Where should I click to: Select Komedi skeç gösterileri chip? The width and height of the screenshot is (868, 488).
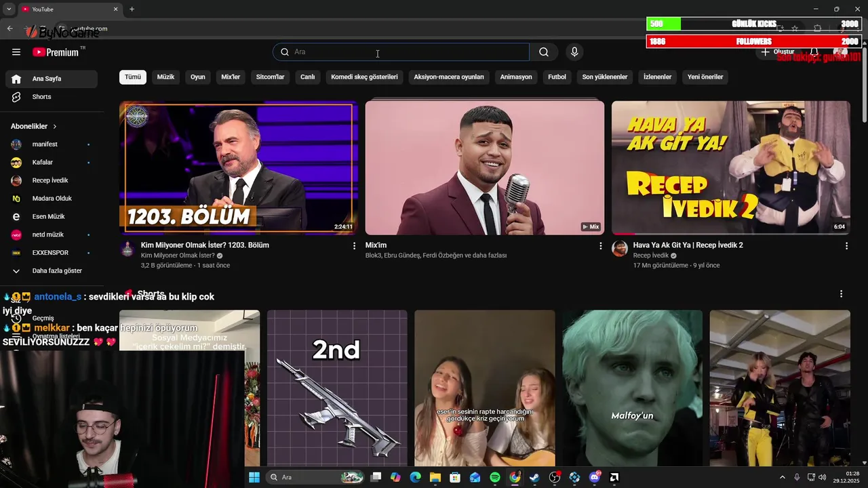(x=364, y=77)
